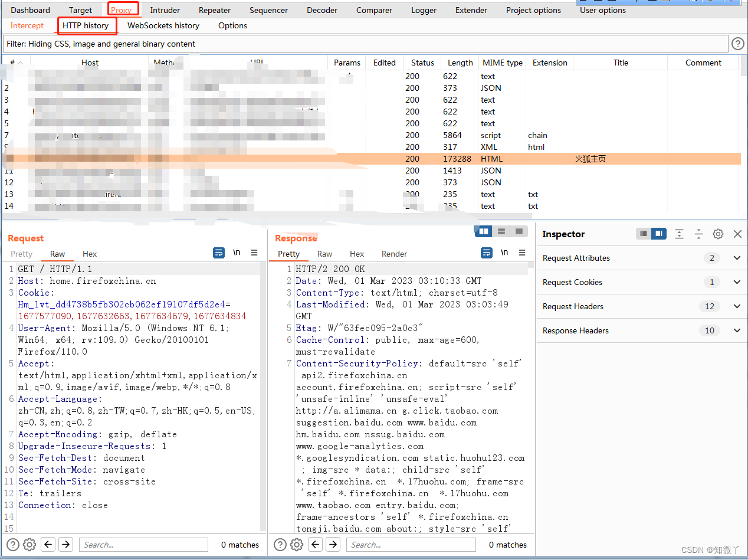Toggle word wrap in the Request editor
Viewport: 748px width, 560px height.
(219, 253)
